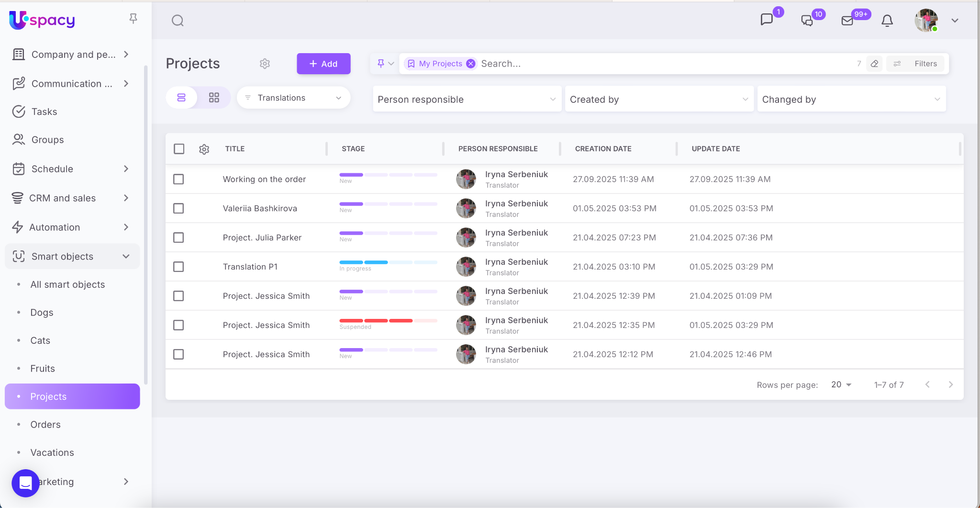This screenshot has height=508, width=980.
Task: Click the pin sidebar icon
Action: pos(133,19)
